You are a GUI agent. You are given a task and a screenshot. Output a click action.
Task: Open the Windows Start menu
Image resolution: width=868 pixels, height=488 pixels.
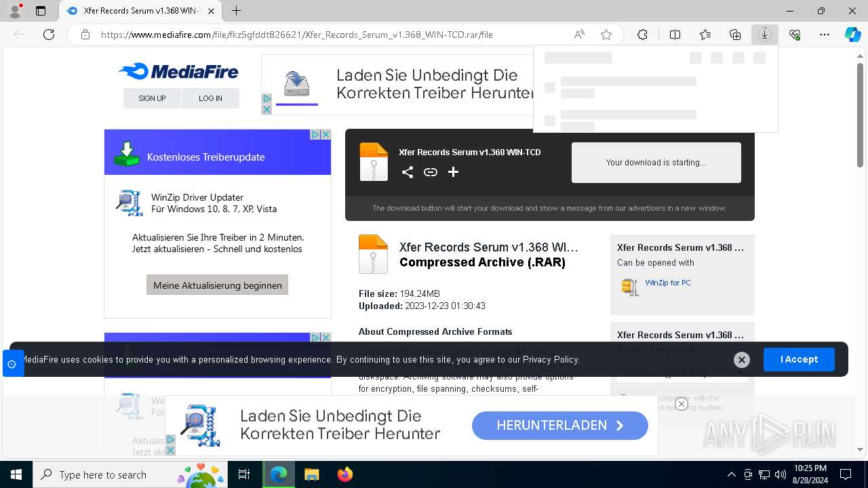[x=16, y=474]
